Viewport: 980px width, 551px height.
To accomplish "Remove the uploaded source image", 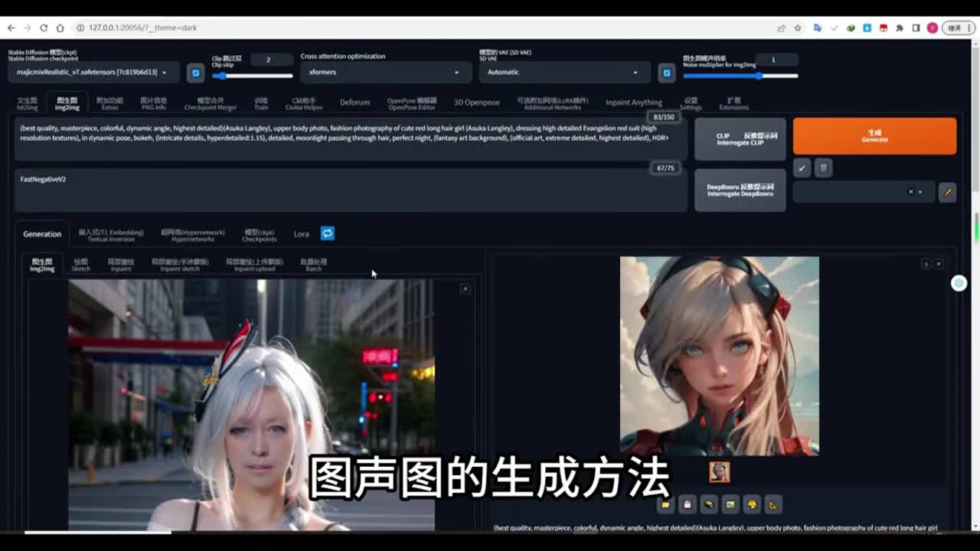I will (465, 289).
